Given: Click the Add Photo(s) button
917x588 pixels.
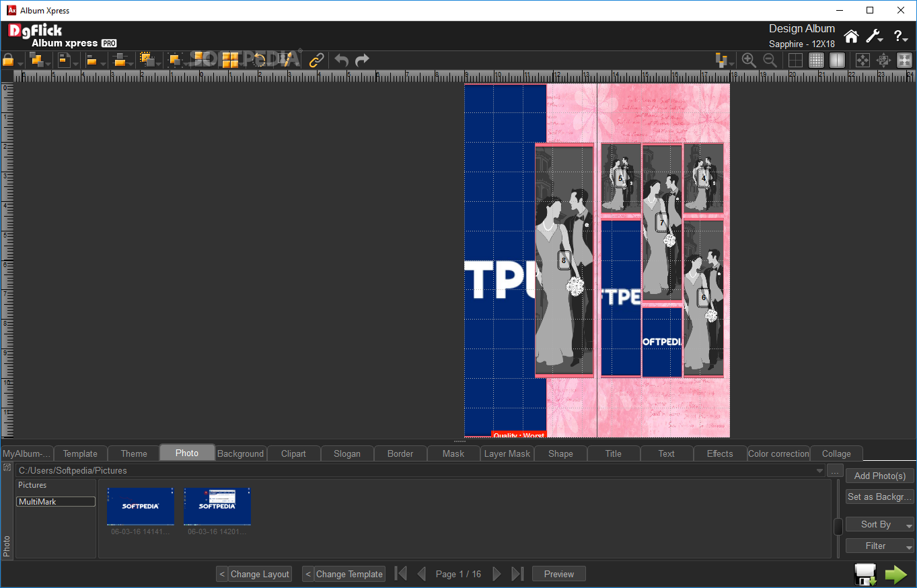Looking at the screenshot, I should tap(880, 476).
